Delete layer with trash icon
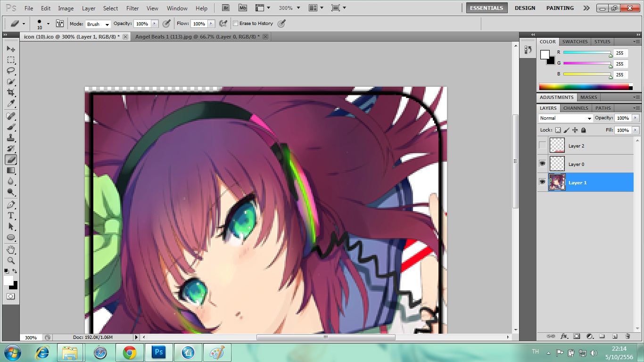This screenshot has width=644, height=362. (x=627, y=337)
